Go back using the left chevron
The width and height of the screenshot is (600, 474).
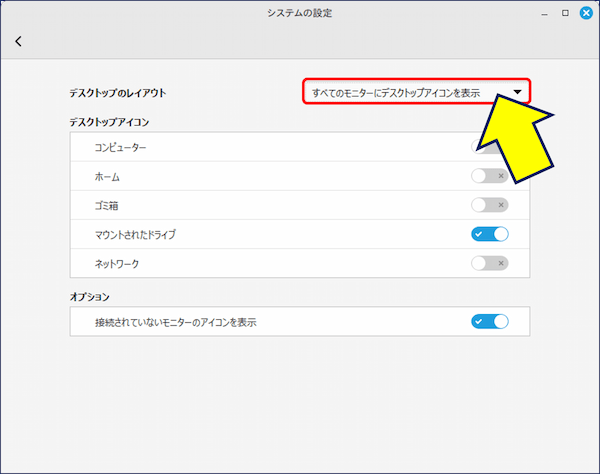(18, 41)
